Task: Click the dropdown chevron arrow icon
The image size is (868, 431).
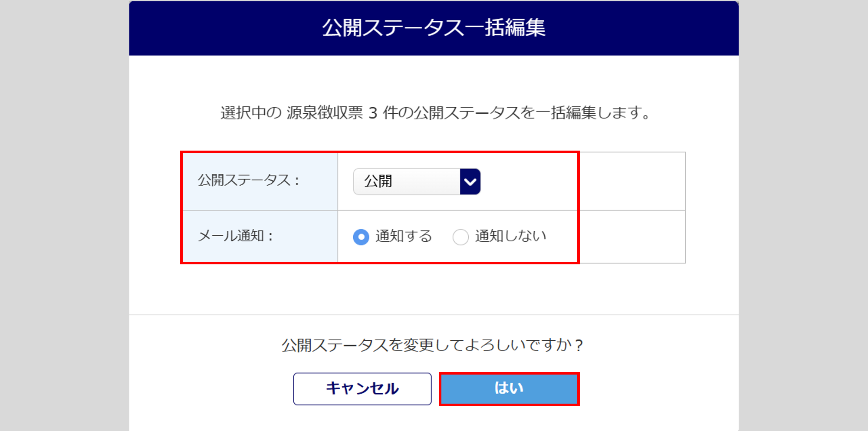Action: 470,182
